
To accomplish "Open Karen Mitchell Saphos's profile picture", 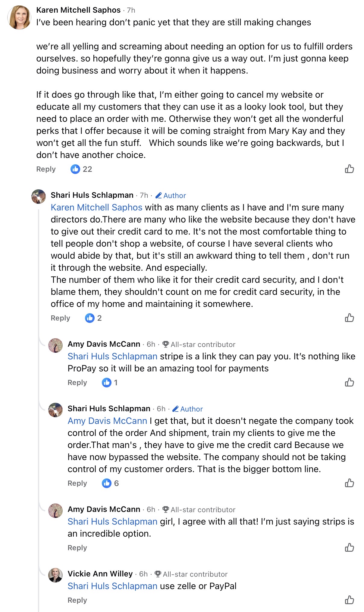I will coord(19,17).
